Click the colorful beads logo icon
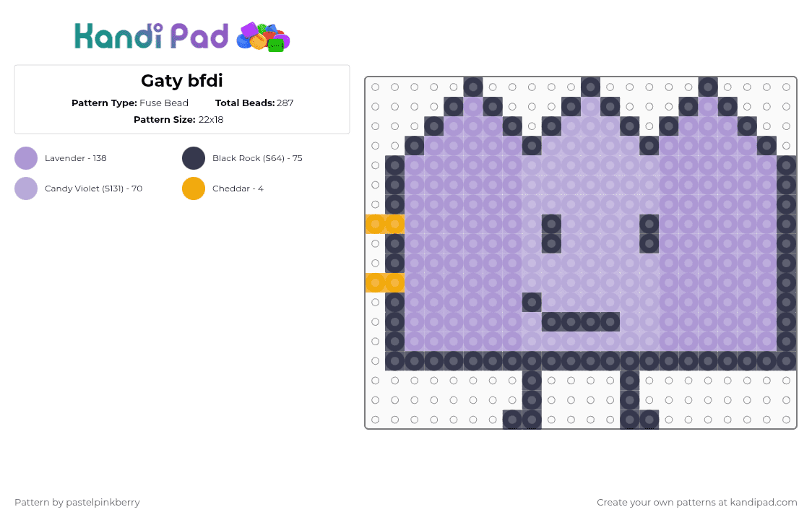This screenshot has width=812, height=520. (263, 38)
